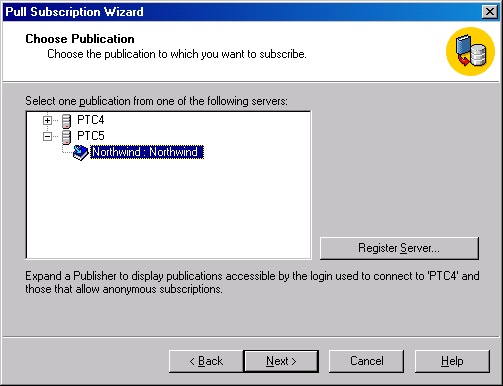Open Help for this wizard page
Image resolution: width=503 pixels, height=386 pixels.
coord(452,361)
